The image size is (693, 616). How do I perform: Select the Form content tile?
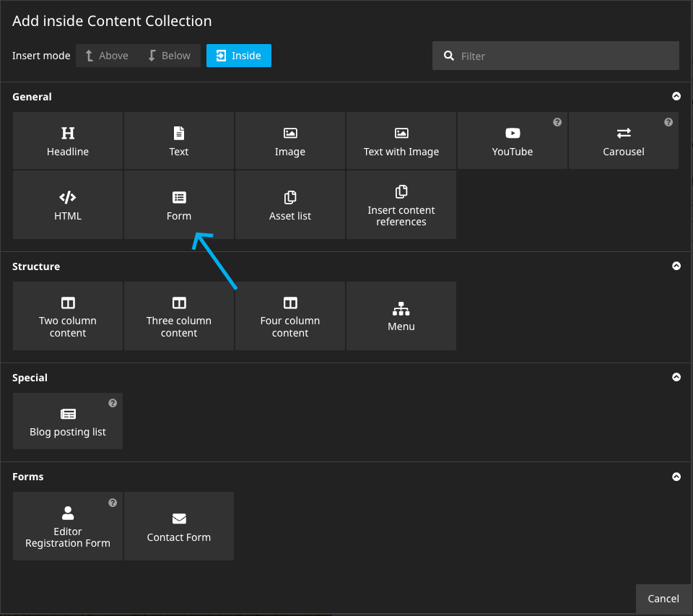point(179,204)
